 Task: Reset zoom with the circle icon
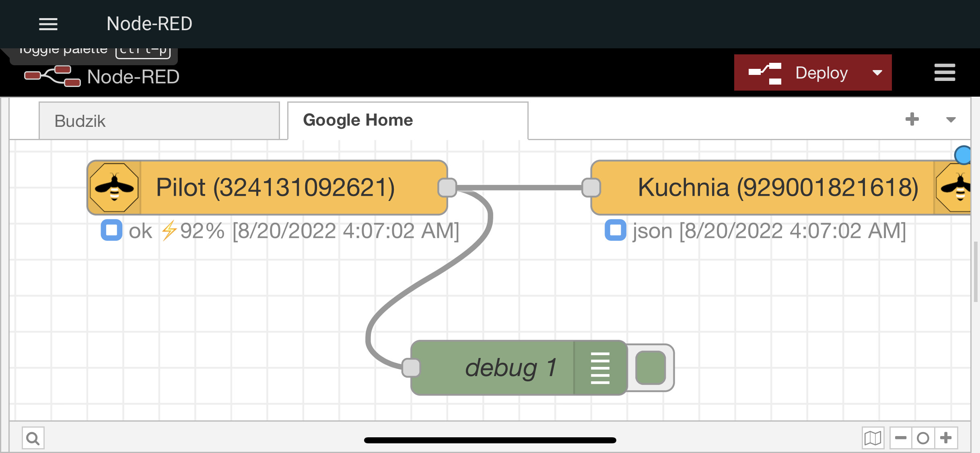click(x=923, y=438)
